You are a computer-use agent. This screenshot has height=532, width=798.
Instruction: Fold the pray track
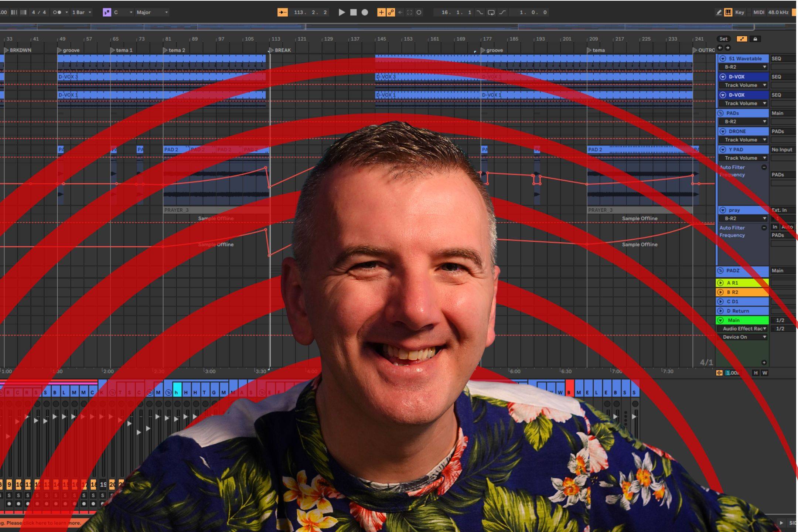(723, 210)
